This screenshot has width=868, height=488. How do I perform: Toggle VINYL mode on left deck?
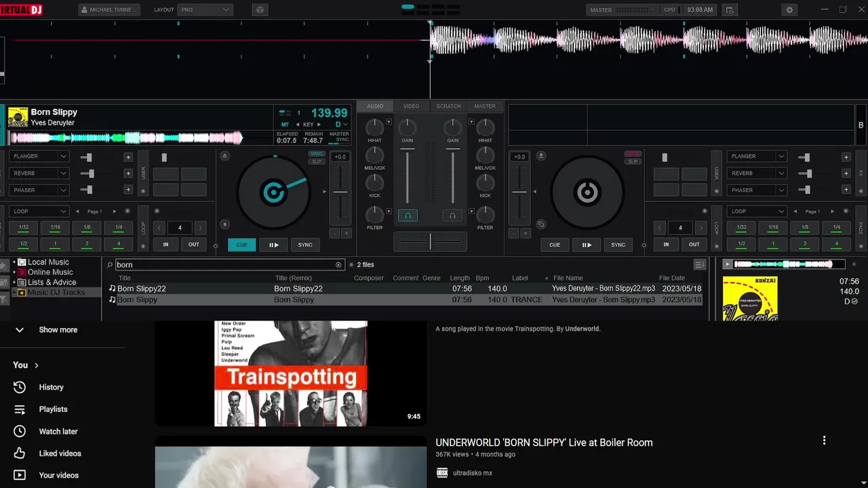tap(317, 154)
